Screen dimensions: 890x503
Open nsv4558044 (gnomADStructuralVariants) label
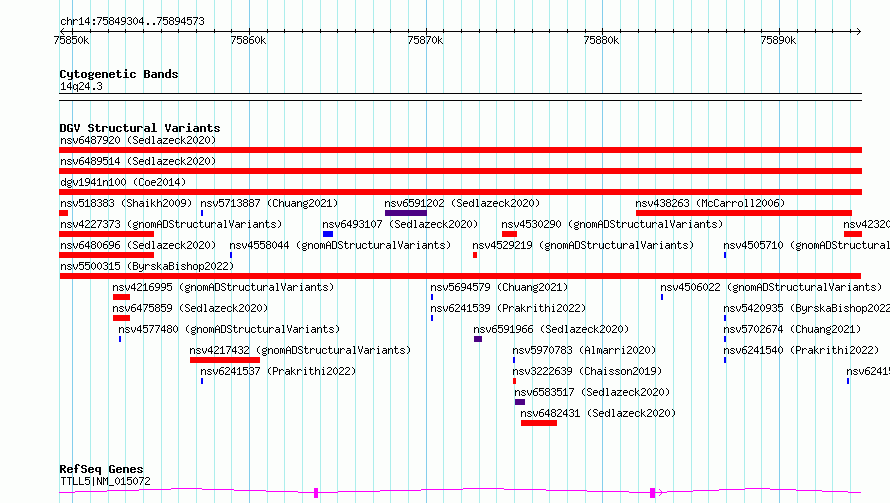(x=340, y=245)
